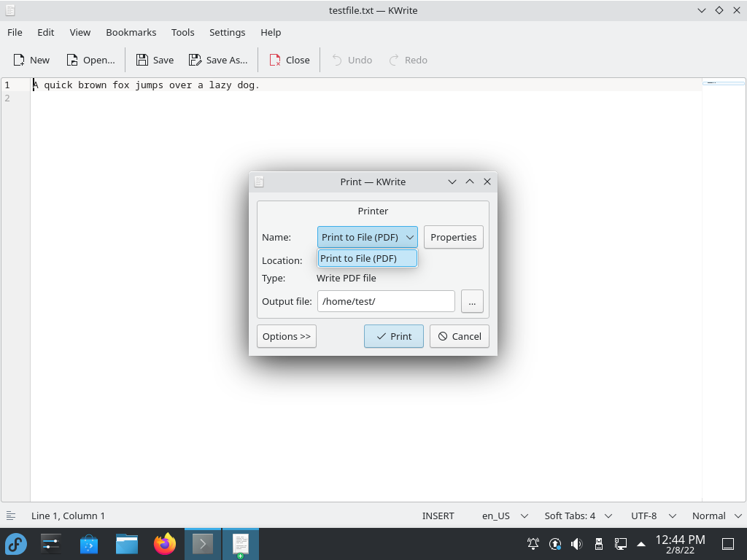Click the Print dialog window icon
The height and width of the screenshot is (560, 747).
[259, 182]
